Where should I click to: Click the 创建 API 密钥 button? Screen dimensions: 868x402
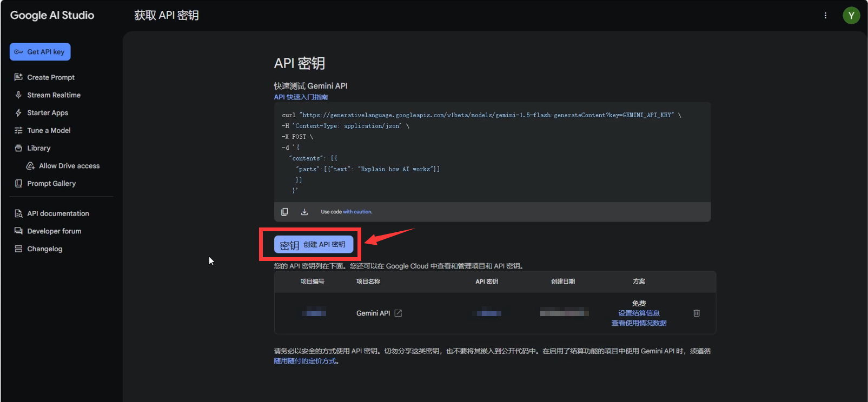pyautogui.click(x=314, y=245)
